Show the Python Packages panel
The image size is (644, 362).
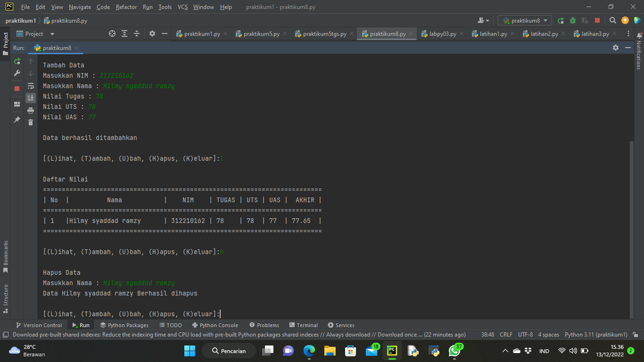click(124, 325)
